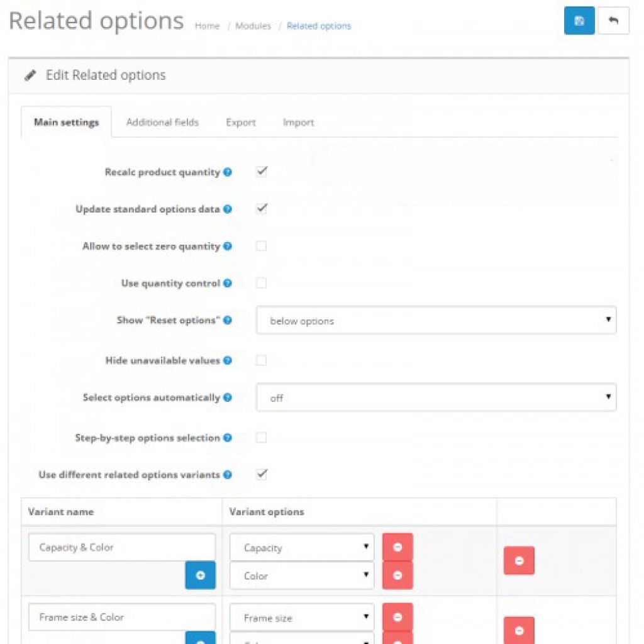Enable Allow to select zero quantity
Viewport: 644px width, 644px height.
[262, 247]
